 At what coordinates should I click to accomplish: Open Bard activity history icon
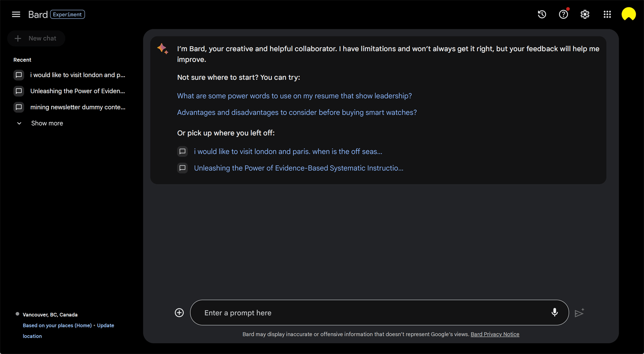pyautogui.click(x=542, y=15)
